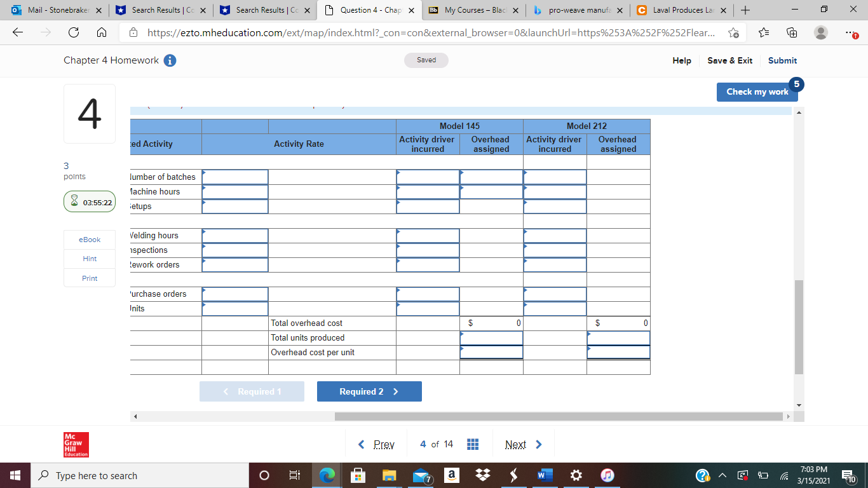The width and height of the screenshot is (868, 488).
Task: Go back with the browser back arrow
Action: pos(17,33)
